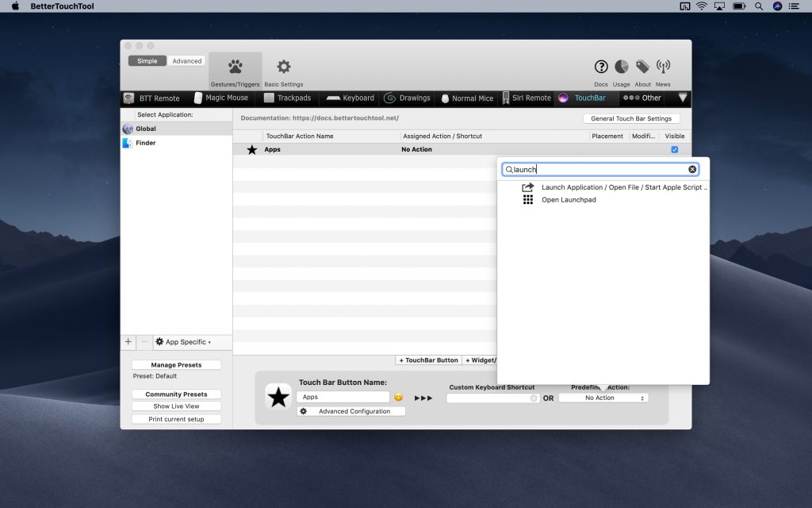
Task: Open the Gestures/Triggers paw section
Action: pos(235,71)
